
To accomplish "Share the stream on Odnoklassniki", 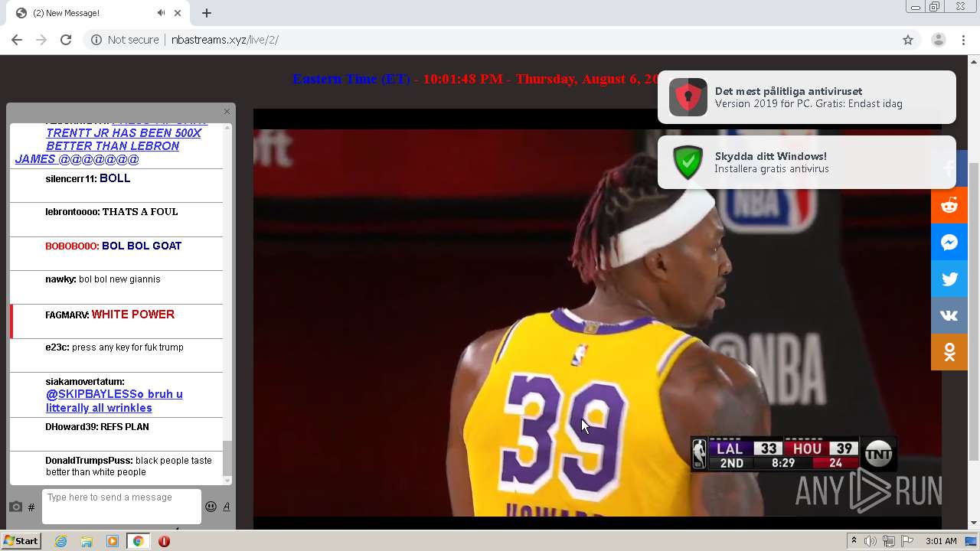I will point(949,352).
